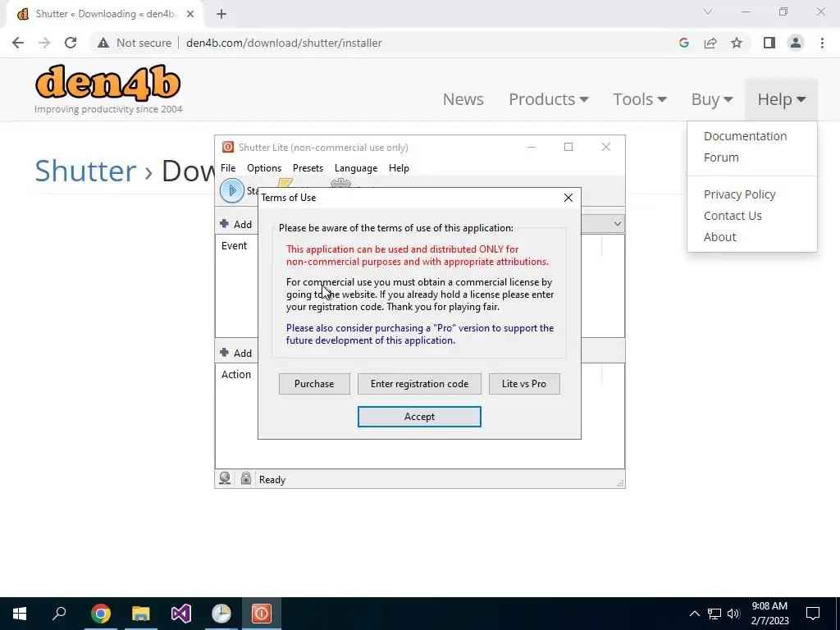Screen dimensions: 840x630
Task: Open the News page
Action: click(463, 99)
